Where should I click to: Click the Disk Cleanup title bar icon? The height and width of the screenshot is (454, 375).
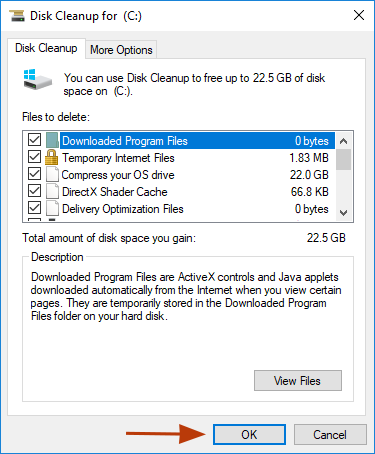(17, 15)
